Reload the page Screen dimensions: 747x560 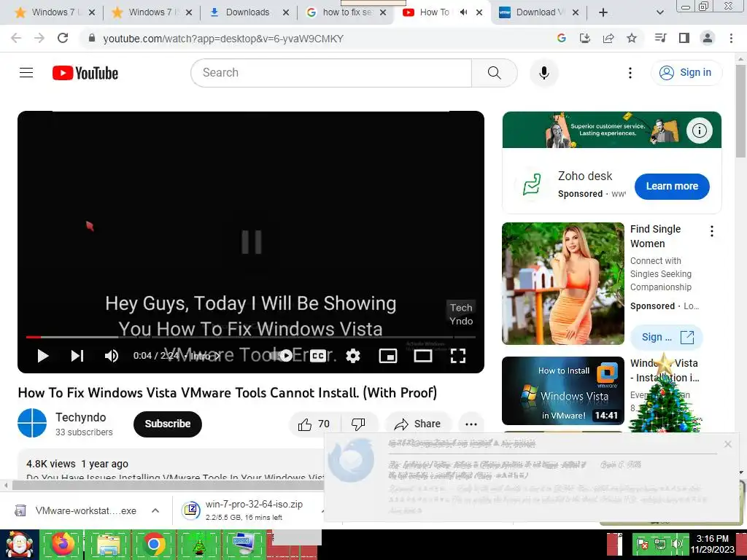63,38
